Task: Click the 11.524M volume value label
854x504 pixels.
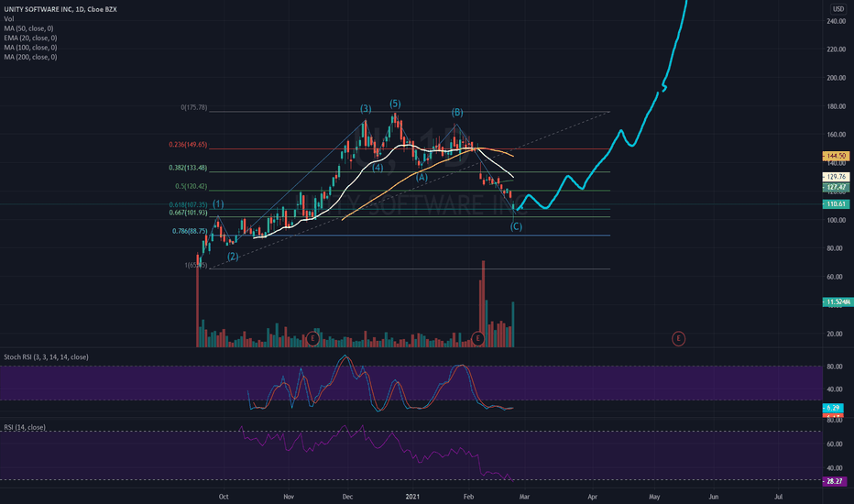Action: pyautogui.click(x=838, y=301)
